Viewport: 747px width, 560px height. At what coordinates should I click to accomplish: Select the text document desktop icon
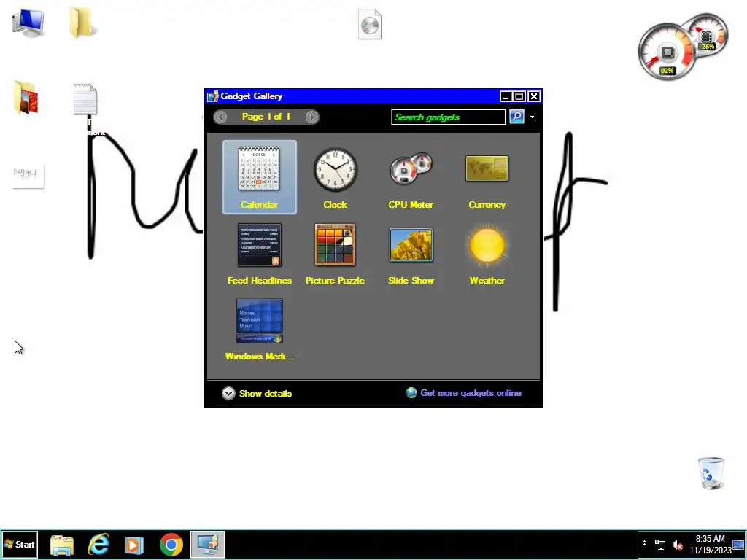85,99
